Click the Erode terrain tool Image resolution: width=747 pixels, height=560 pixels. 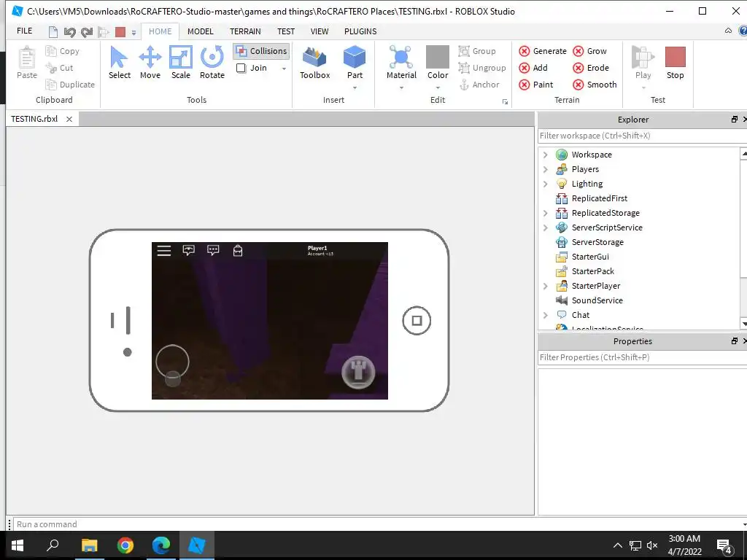click(x=591, y=68)
